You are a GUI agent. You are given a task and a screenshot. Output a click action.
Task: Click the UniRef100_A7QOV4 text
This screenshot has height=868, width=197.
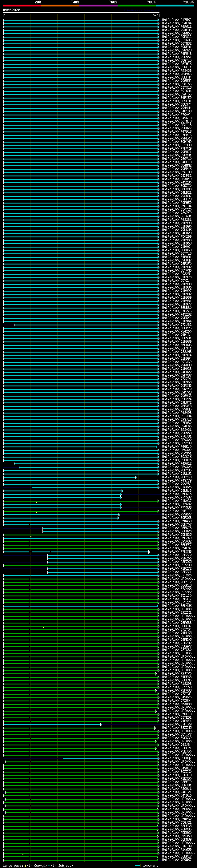tap(177, 115)
